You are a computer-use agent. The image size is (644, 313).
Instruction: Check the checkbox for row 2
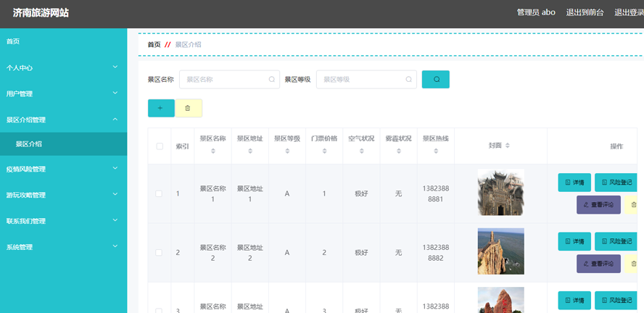coord(160,252)
